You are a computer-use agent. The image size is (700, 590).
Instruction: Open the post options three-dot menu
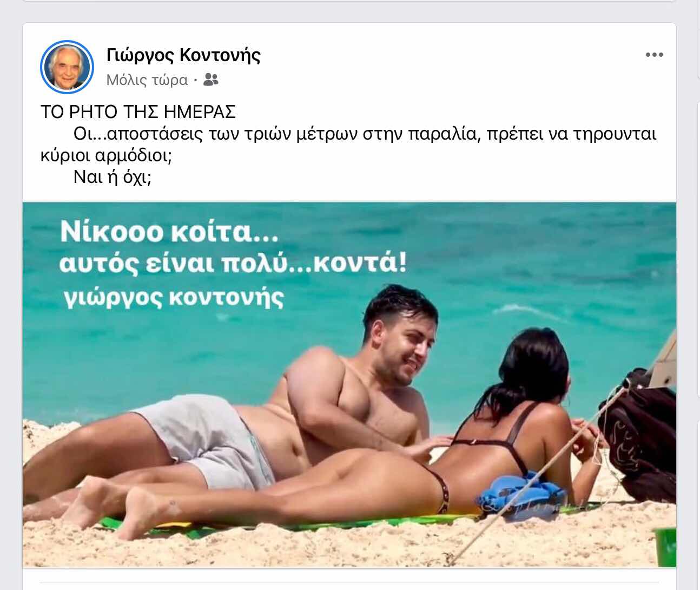pos(654,55)
